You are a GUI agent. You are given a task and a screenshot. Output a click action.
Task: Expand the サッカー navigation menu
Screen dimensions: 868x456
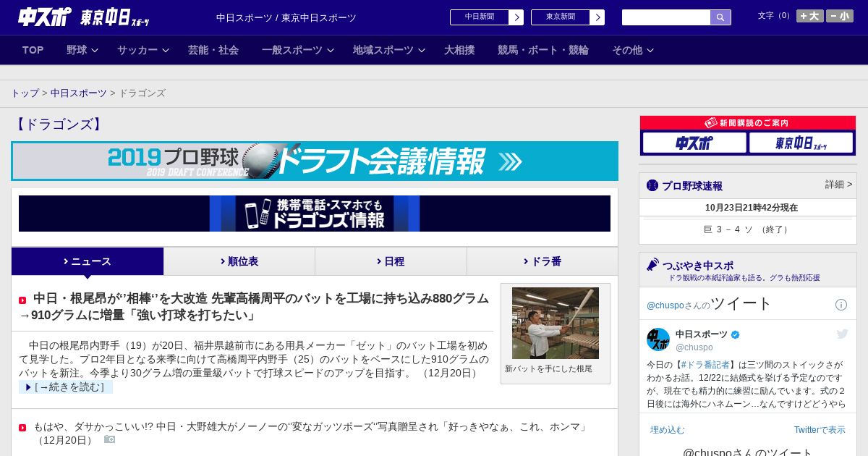(143, 50)
